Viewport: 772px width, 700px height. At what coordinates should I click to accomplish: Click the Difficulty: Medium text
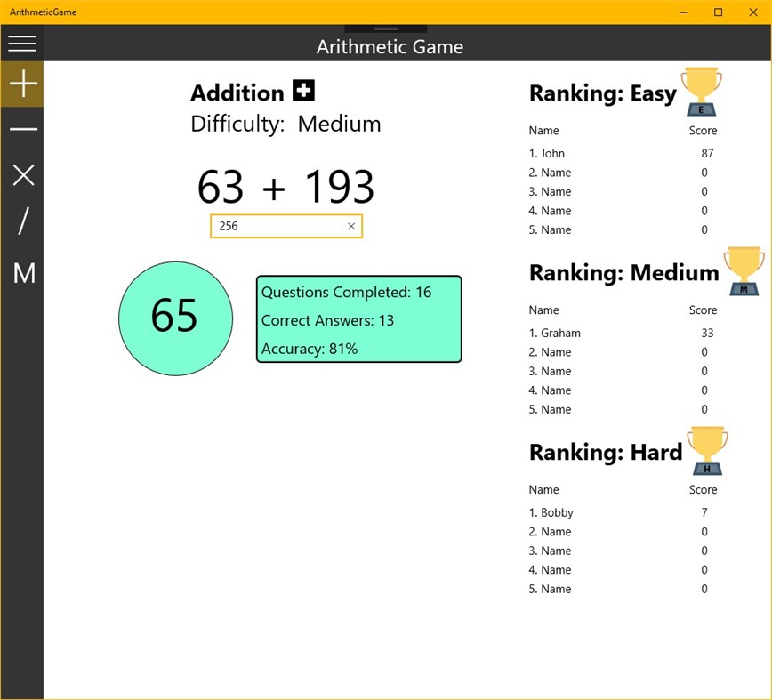point(285,124)
